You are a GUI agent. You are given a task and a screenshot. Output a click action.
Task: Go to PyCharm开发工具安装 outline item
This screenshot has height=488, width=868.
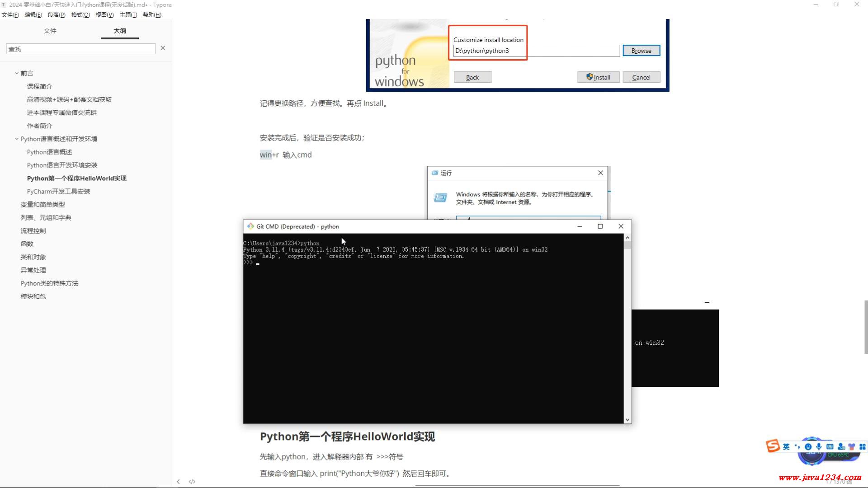pos(58,191)
